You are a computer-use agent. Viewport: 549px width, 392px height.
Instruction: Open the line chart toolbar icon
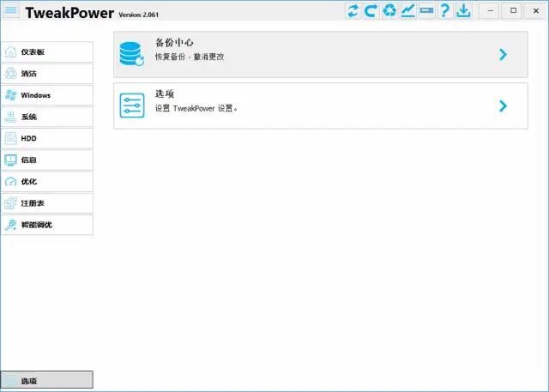408,10
